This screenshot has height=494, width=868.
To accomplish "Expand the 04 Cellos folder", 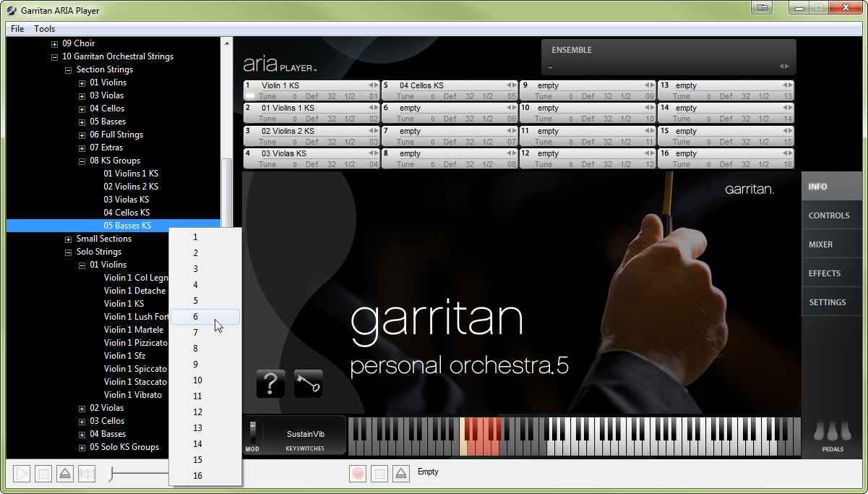I will pos(82,108).
